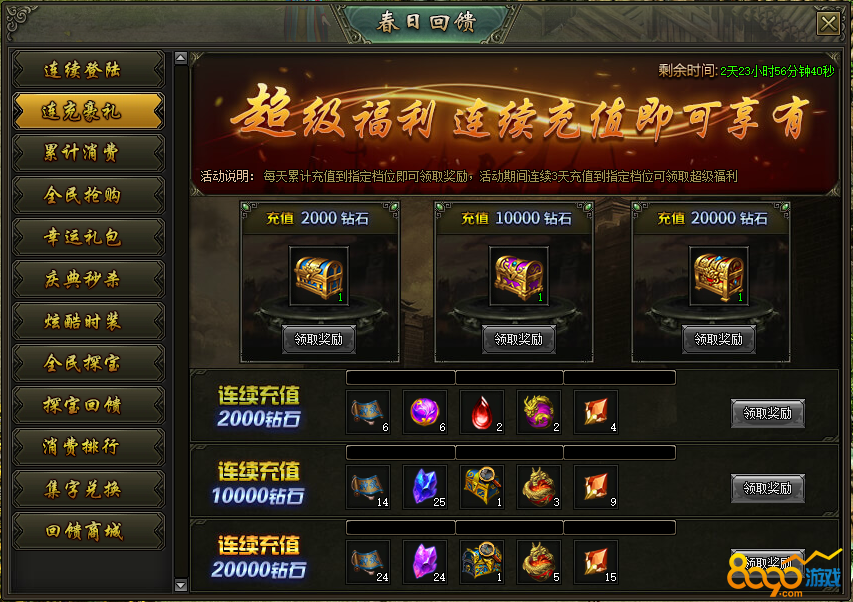Click the purple chest under 充值 10000 钻石
This screenshot has height=602, width=853.
point(519,276)
